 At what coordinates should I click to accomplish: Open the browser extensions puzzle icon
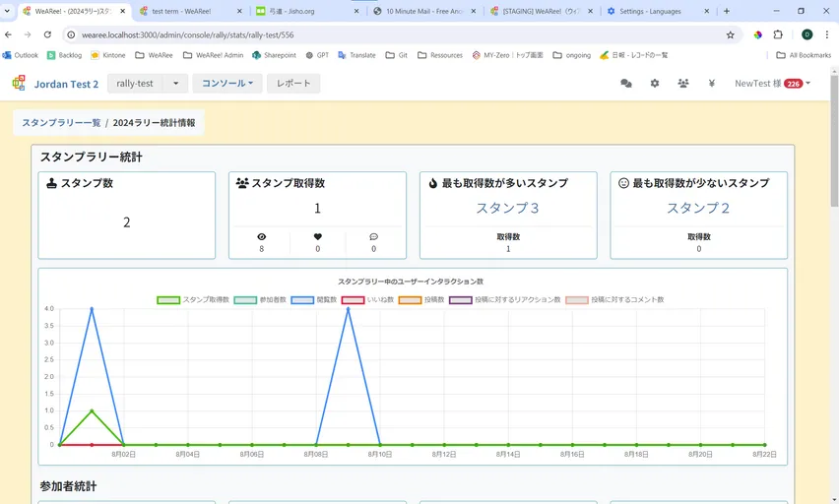779,34
